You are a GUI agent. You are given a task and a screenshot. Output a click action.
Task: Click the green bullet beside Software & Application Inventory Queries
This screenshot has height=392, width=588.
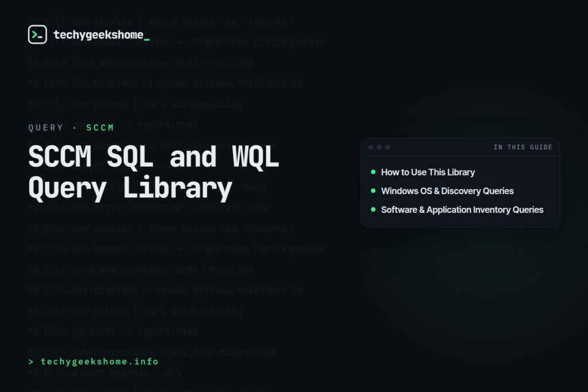[373, 209]
